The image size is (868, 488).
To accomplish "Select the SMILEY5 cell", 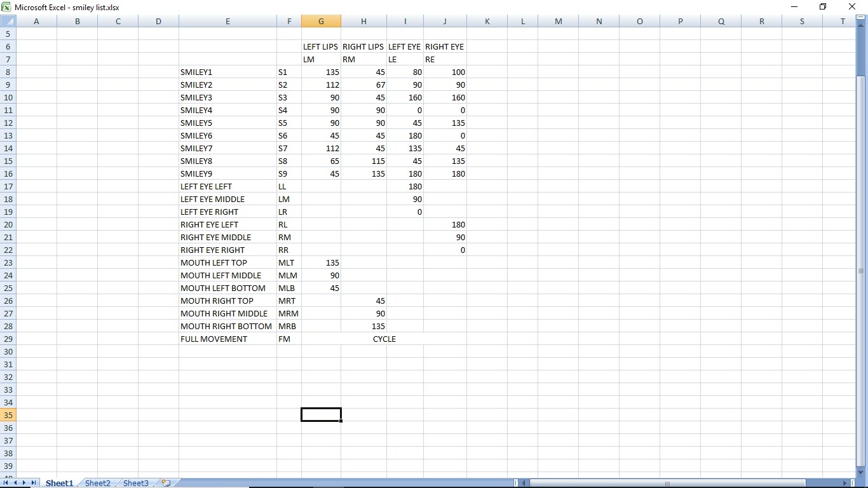I will point(227,123).
